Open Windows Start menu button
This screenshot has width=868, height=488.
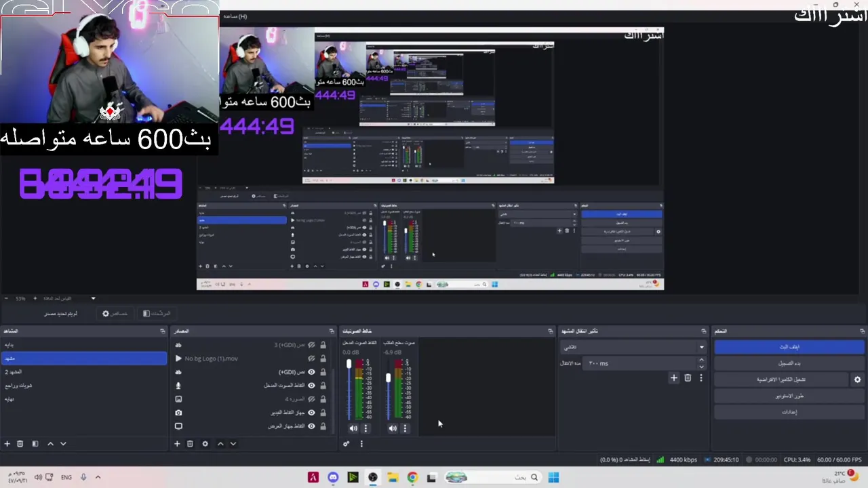[553, 477]
